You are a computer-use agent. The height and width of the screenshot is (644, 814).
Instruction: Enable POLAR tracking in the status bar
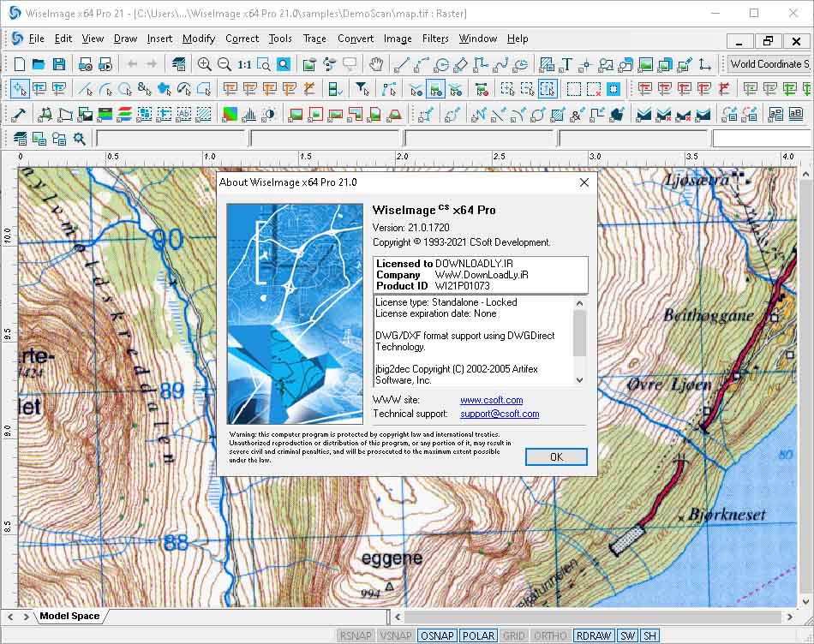pyautogui.click(x=478, y=635)
